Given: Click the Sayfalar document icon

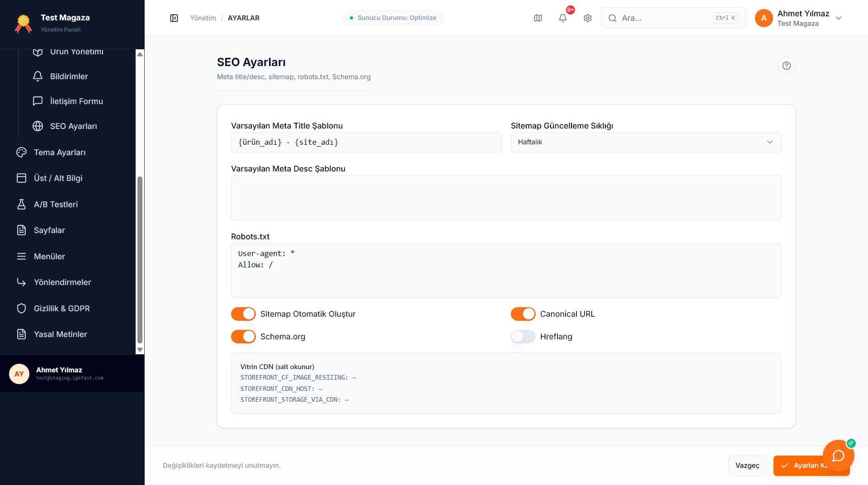Looking at the screenshot, I should [21, 230].
